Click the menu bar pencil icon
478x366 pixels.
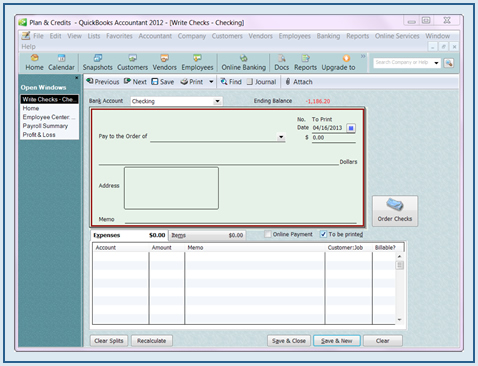[x=26, y=36]
